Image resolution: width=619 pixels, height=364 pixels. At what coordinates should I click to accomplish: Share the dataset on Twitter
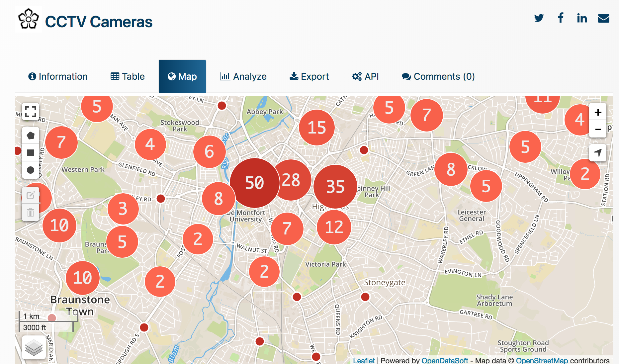tap(539, 18)
